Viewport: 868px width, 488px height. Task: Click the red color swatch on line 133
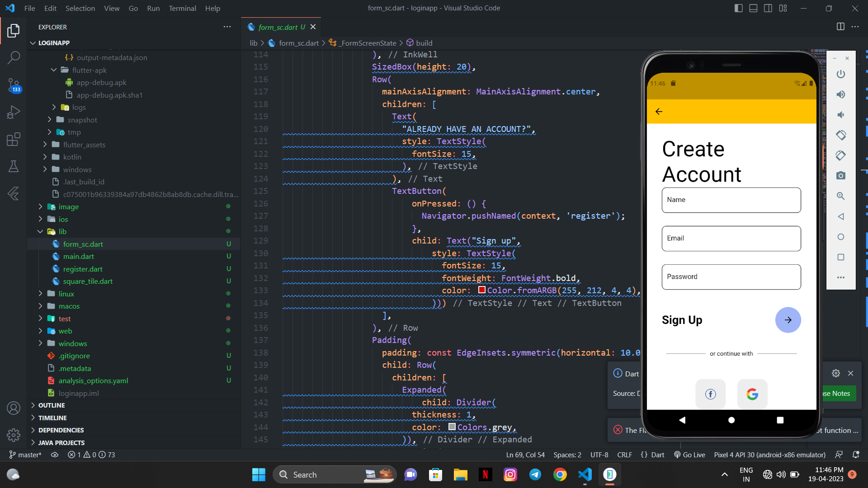[482, 290]
